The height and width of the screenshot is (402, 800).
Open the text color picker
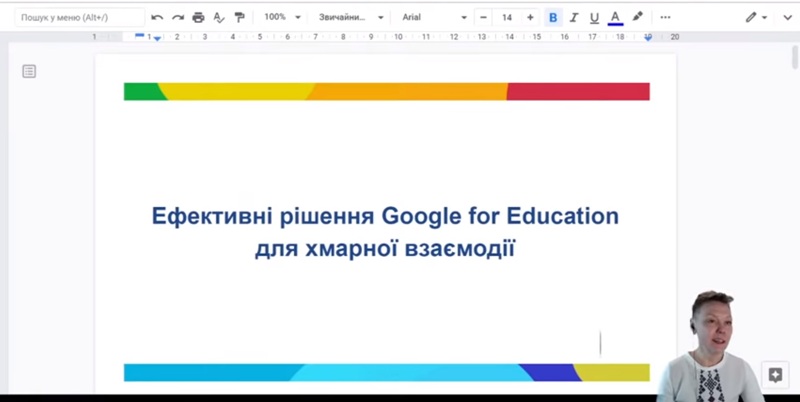(615, 17)
